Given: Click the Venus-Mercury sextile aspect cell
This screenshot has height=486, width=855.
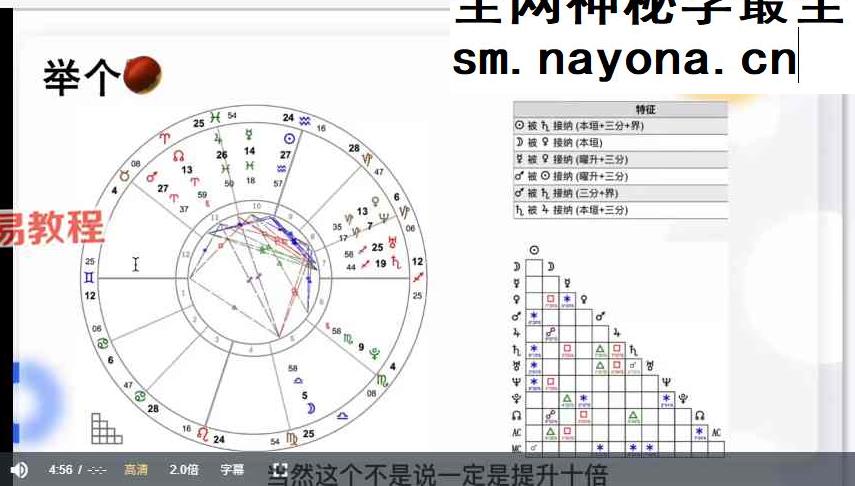Looking at the screenshot, I should point(567,301).
